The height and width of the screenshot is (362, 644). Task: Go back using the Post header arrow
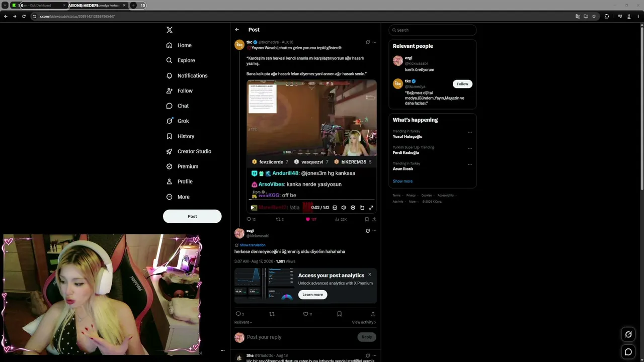coord(237,30)
